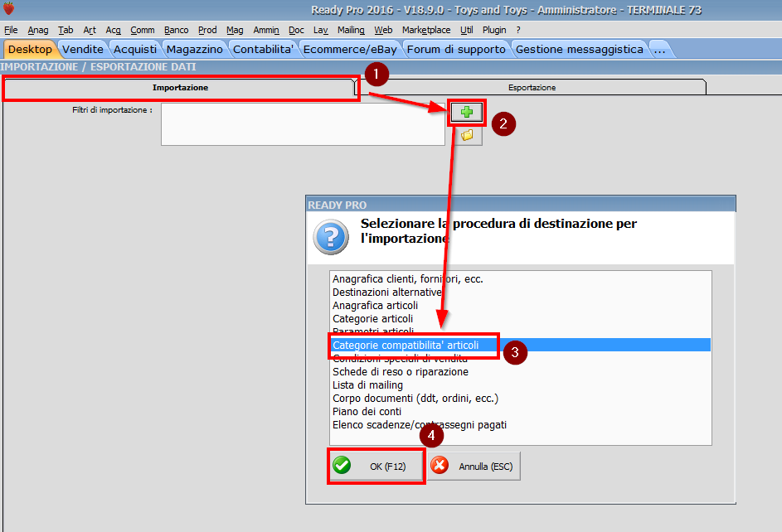Open the Anag menu
This screenshot has height=532, width=782.
tap(38, 30)
